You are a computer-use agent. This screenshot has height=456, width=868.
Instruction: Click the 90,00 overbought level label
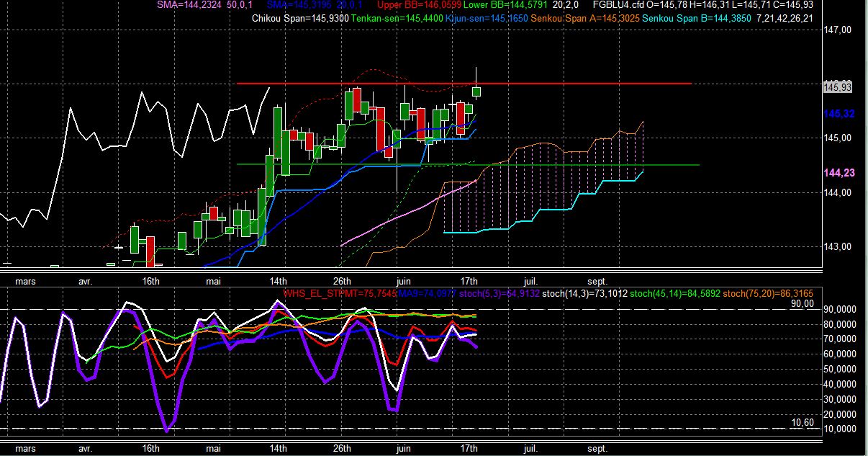[803, 304]
